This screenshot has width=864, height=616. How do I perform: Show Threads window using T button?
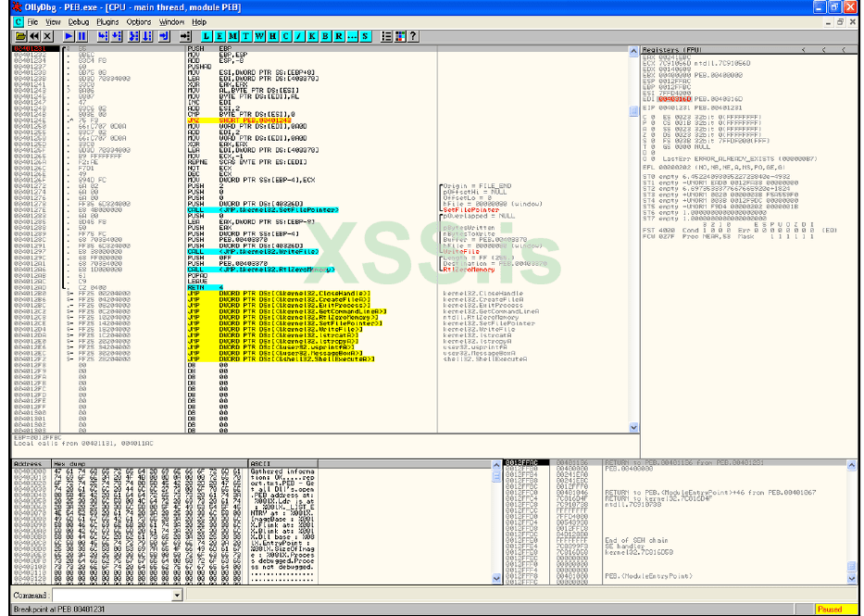coord(246,36)
